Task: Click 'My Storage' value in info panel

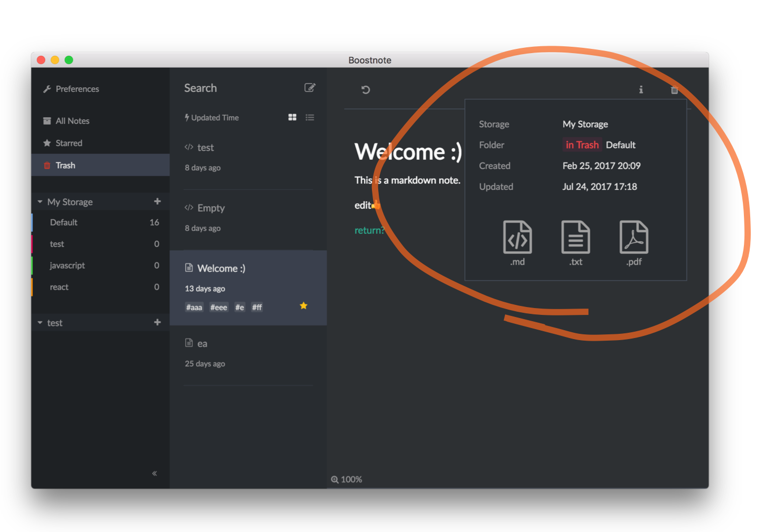Action: (x=585, y=125)
